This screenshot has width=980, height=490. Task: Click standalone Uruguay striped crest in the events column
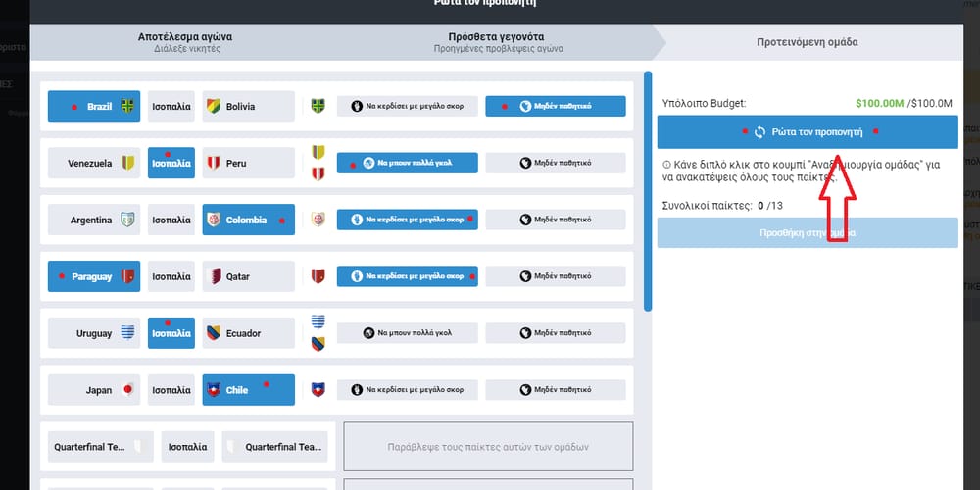(x=318, y=321)
